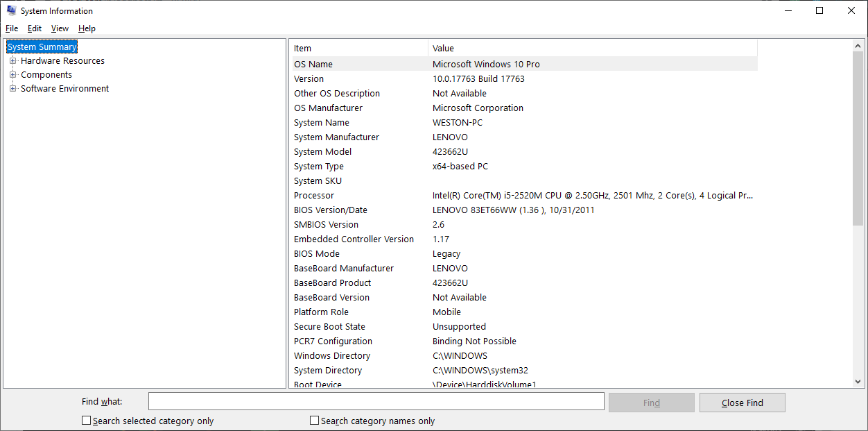Viewport: 868px width, 431px height.
Task: Click the System Information app icon in title bar
Action: (11, 10)
